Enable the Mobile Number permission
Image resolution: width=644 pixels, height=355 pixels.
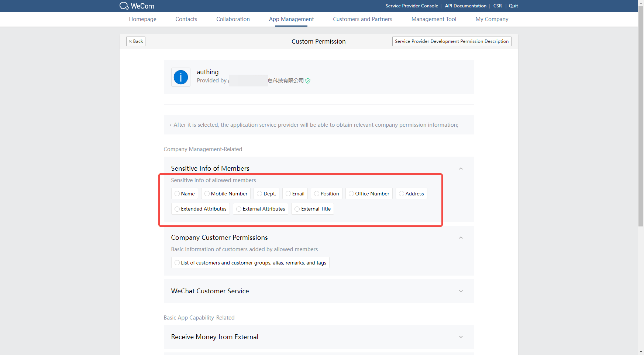click(x=207, y=194)
